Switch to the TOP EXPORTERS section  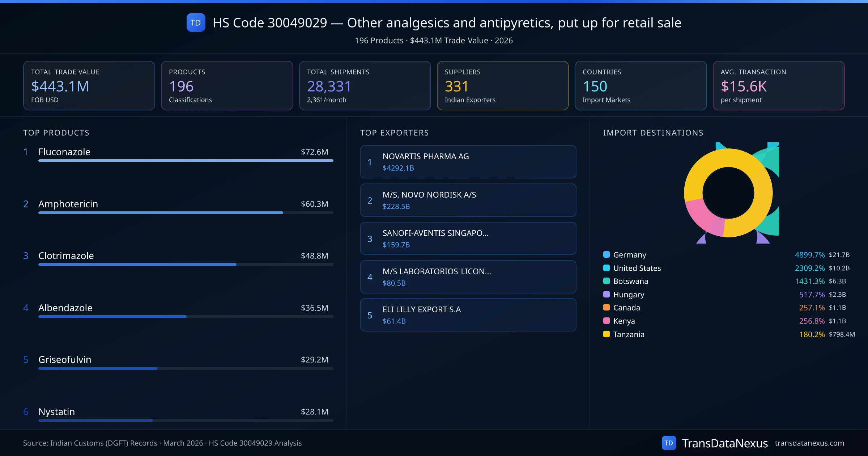tap(395, 133)
